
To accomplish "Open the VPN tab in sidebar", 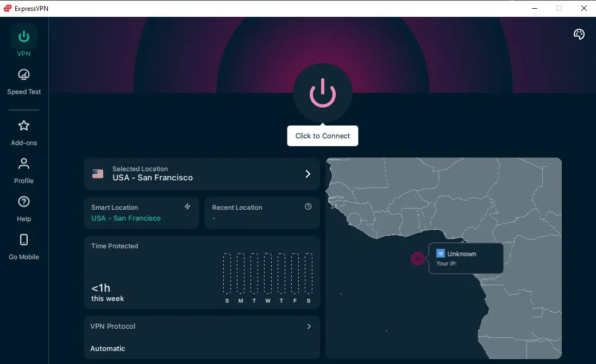I will (x=23, y=41).
